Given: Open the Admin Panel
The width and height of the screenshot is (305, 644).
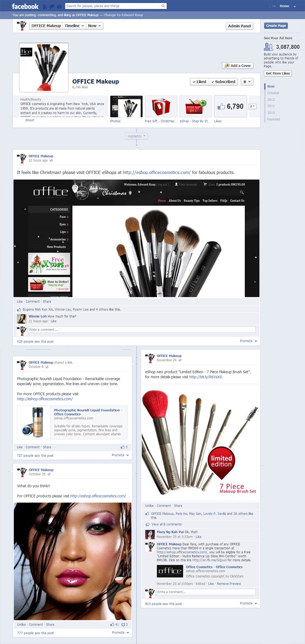Looking at the screenshot, I should [239, 26].
